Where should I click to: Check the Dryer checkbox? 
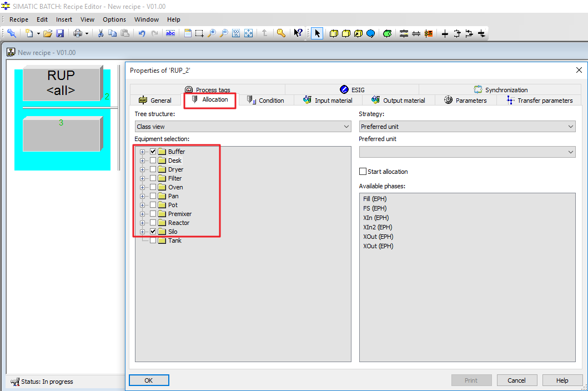pyautogui.click(x=153, y=169)
